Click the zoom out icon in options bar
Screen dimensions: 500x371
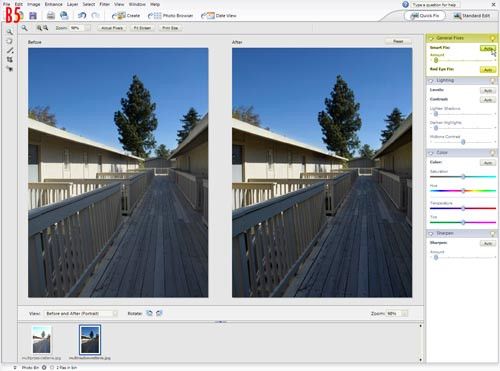pos(45,28)
